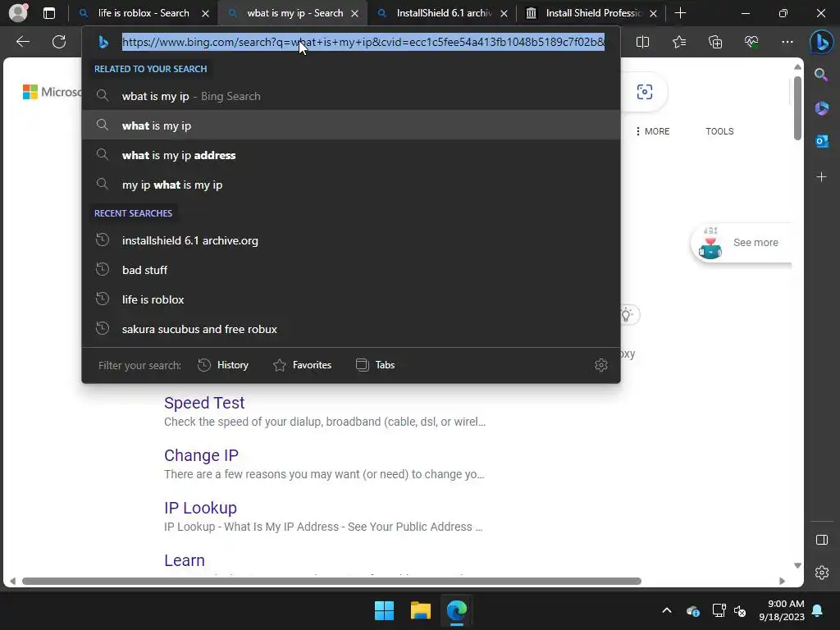Open Favorites star toolbar icon

pyautogui.click(x=678, y=42)
